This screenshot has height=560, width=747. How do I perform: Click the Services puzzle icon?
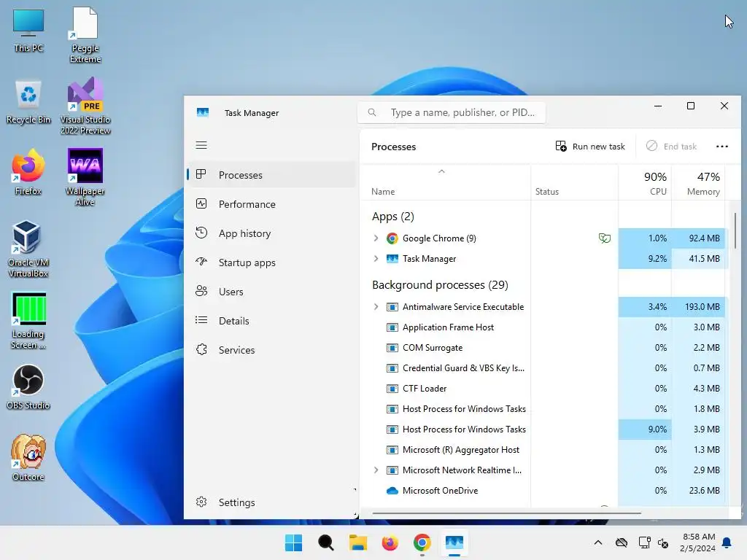(x=201, y=349)
